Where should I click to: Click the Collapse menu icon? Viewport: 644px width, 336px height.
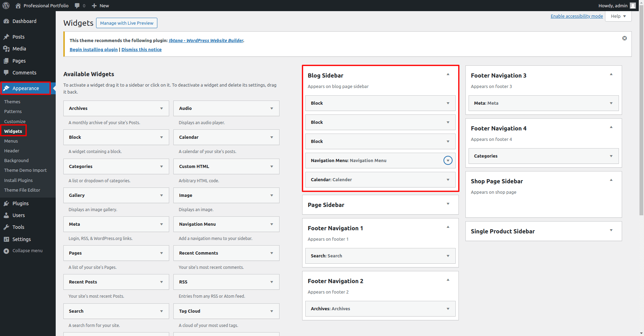point(6,251)
